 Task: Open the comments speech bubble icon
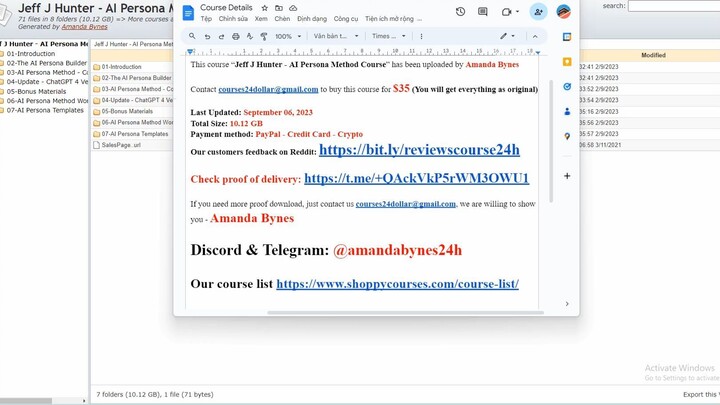click(x=483, y=12)
